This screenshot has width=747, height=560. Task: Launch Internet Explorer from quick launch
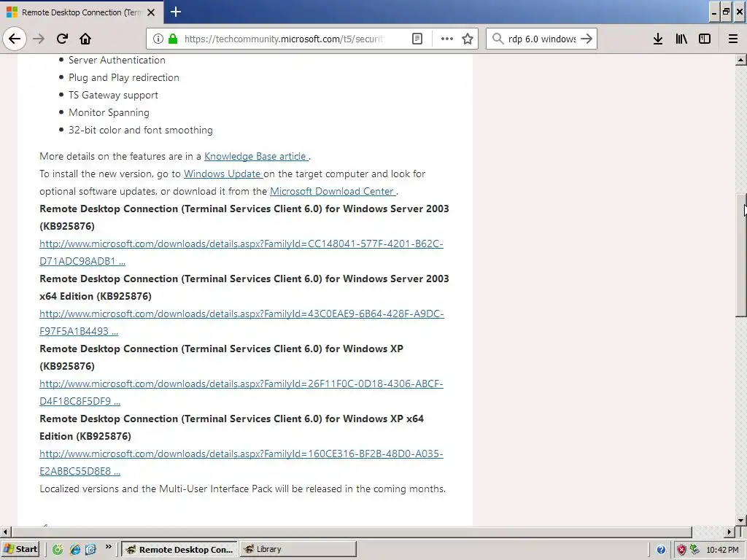click(75, 550)
